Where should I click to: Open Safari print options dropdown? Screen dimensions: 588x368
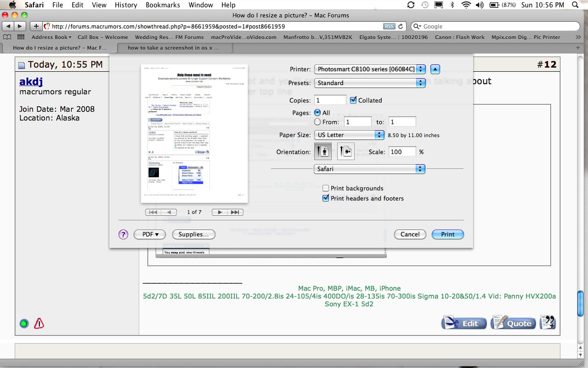370,169
